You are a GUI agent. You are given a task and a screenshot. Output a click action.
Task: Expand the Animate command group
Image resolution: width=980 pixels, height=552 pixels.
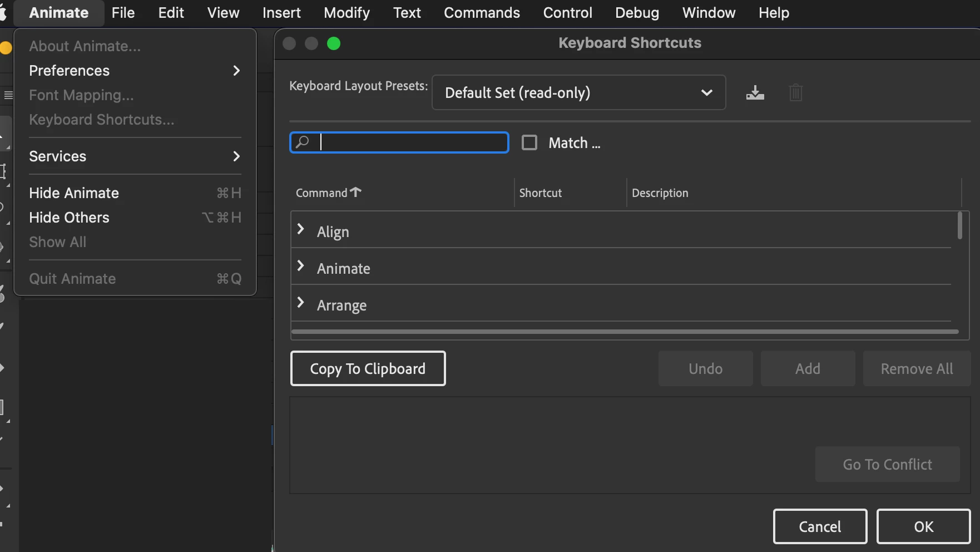click(x=301, y=266)
